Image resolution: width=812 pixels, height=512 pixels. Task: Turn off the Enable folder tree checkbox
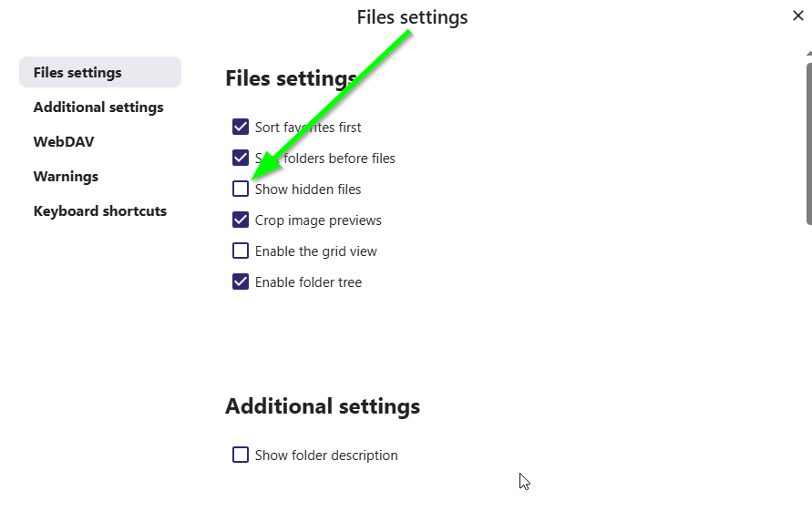click(x=241, y=282)
